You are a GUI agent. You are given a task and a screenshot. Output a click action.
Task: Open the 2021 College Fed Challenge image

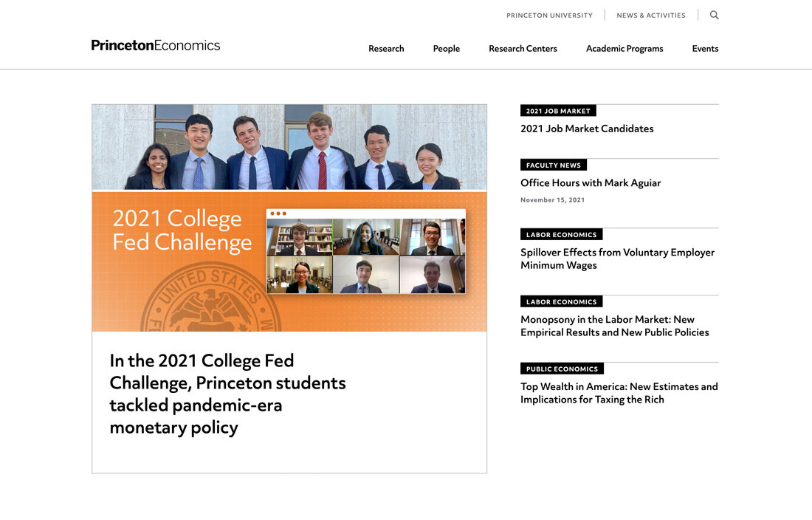[289, 218]
